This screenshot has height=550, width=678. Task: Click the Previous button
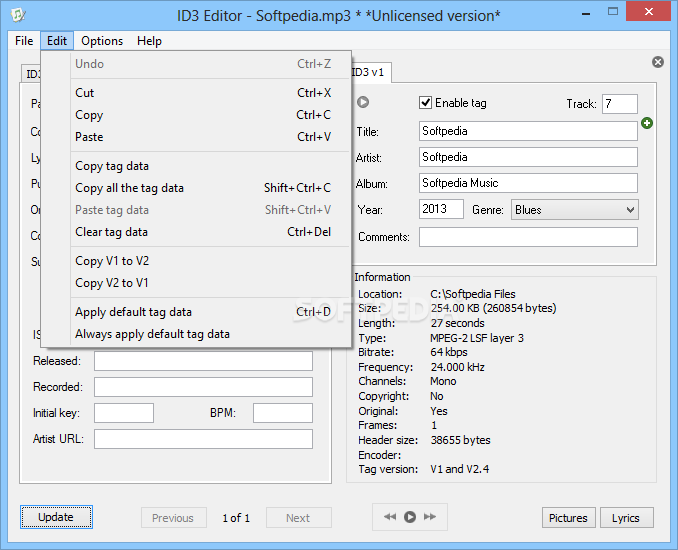point(173,518)
